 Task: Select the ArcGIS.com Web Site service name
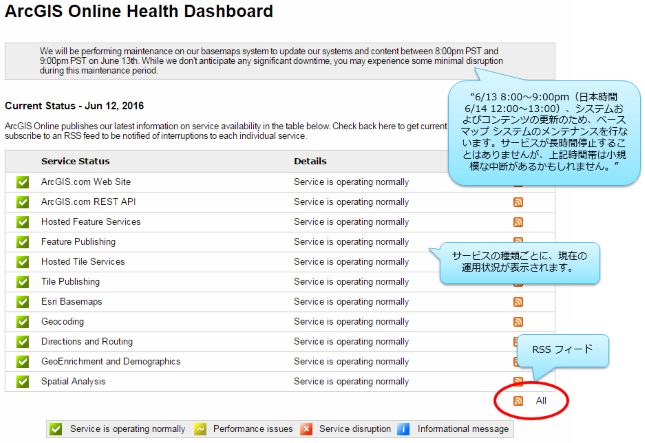[x=86, y=182]
